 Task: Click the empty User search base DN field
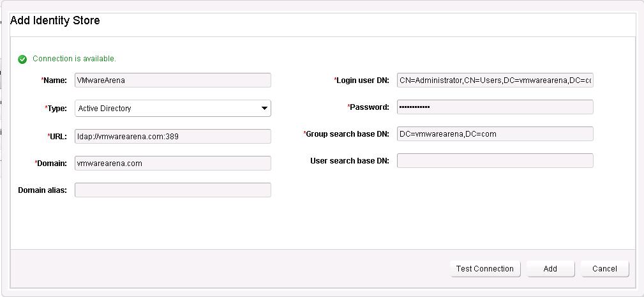point(495,161)
